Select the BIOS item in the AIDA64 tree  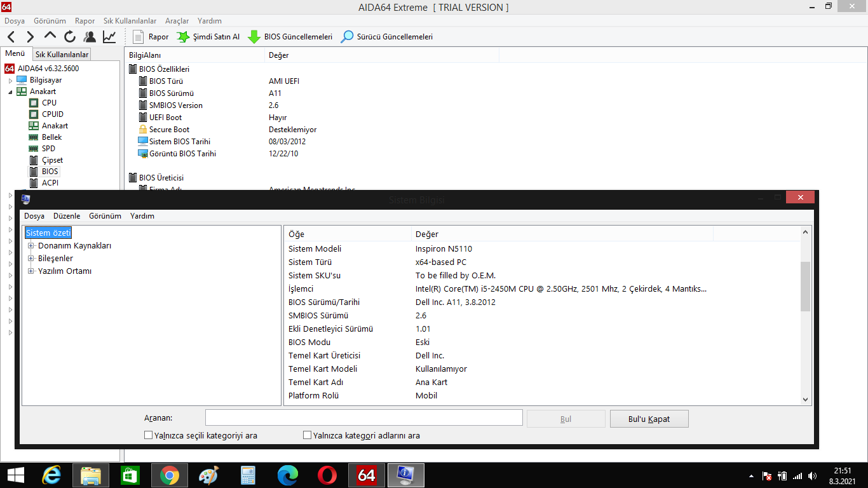(x=50, y=172)
